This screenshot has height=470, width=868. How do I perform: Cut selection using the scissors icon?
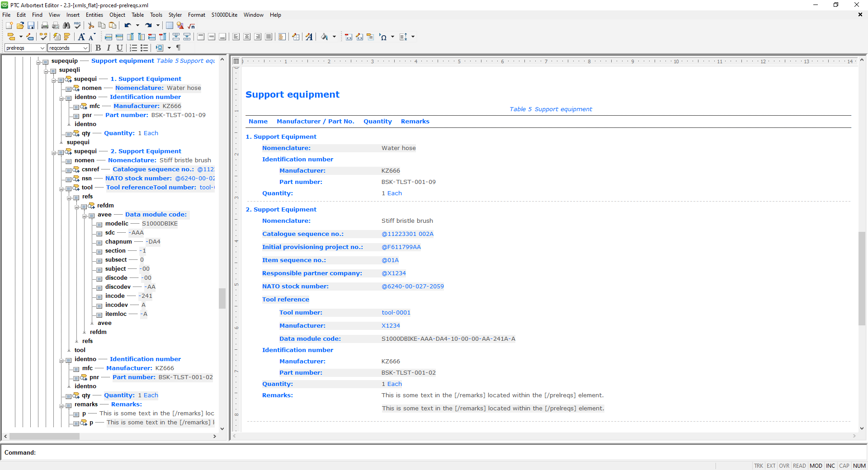[x=90, y=26]
